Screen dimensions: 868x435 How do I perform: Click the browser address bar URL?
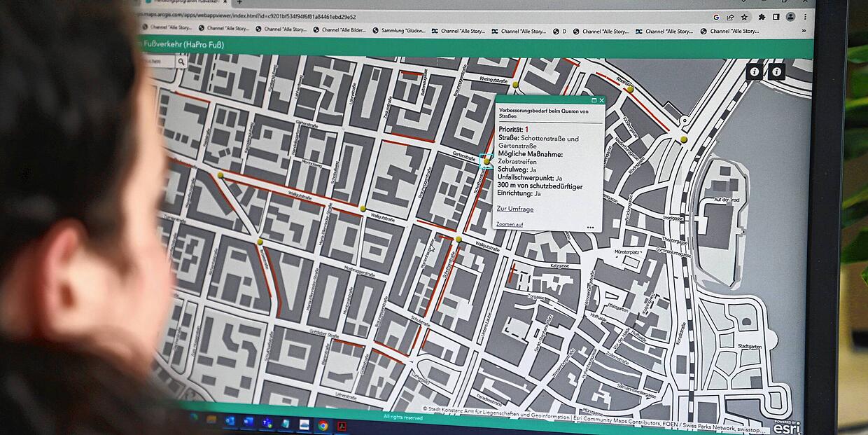(x=248, y=16)
